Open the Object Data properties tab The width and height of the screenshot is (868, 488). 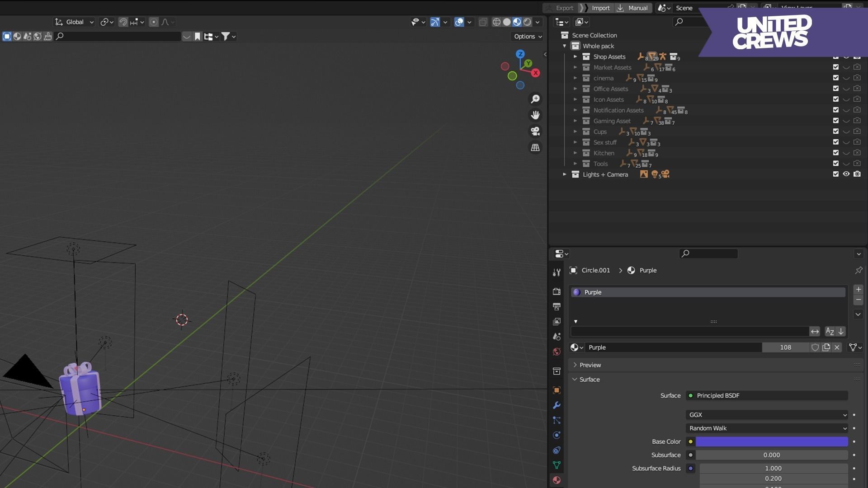click(x=557, y=465)
